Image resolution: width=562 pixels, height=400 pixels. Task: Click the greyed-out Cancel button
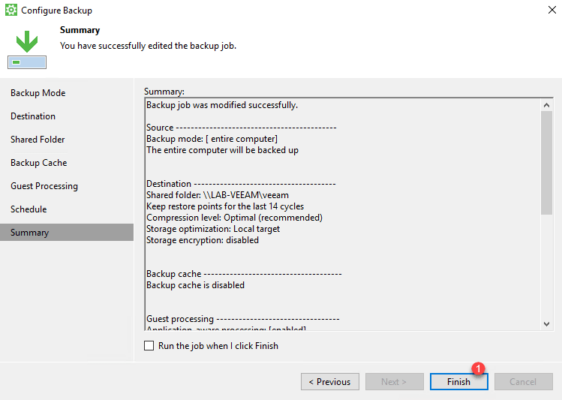(523, 382)
